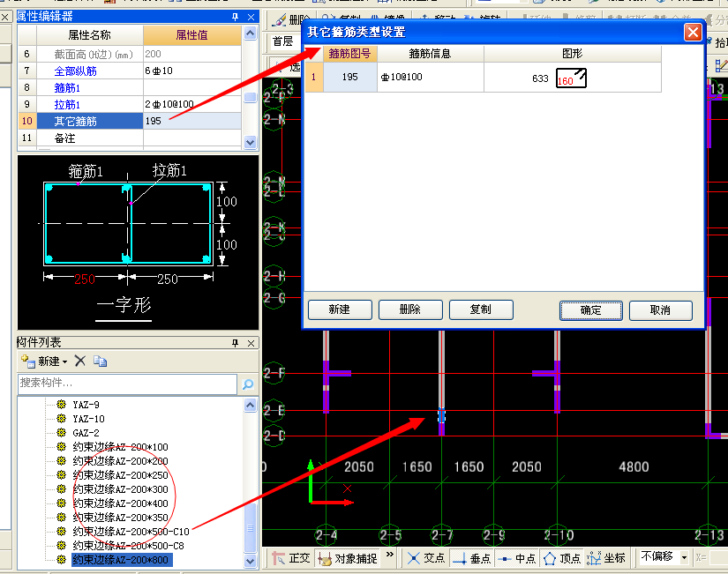
Task: Select stirrup number cell 195 in the dialog
Action: (350, 77)
